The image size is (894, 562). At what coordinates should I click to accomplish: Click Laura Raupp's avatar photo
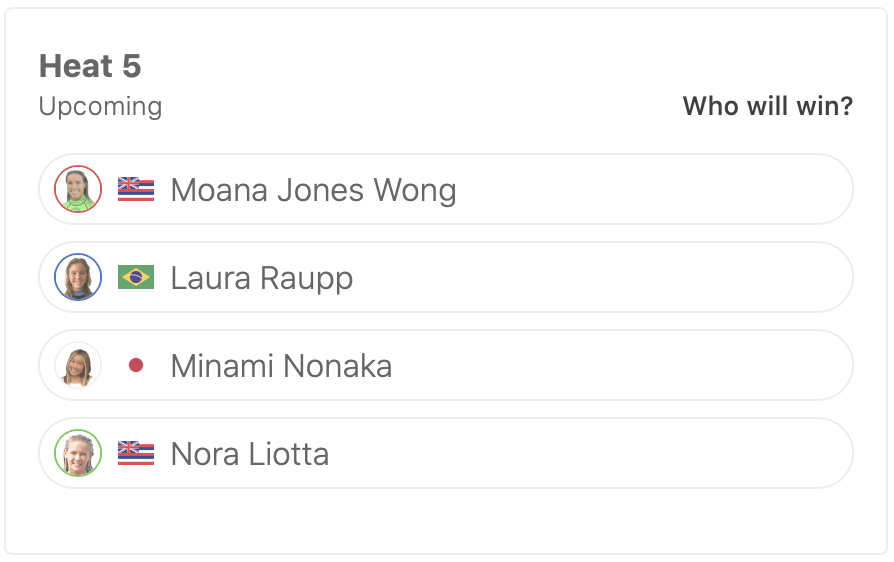coord(78,278)
